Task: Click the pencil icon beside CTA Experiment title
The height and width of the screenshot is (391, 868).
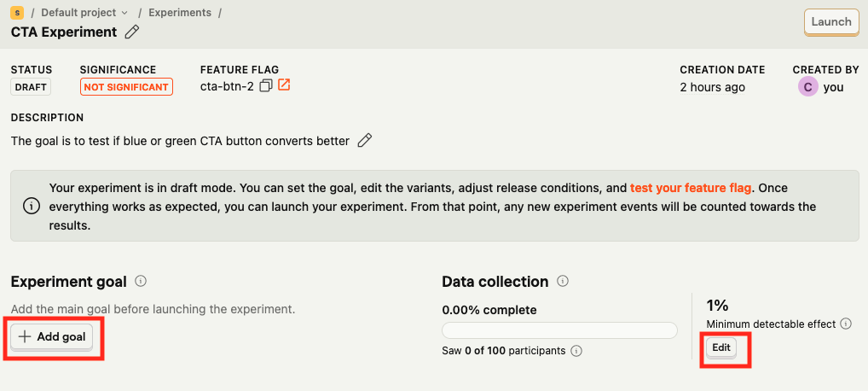Action: [x=131, y=32]
